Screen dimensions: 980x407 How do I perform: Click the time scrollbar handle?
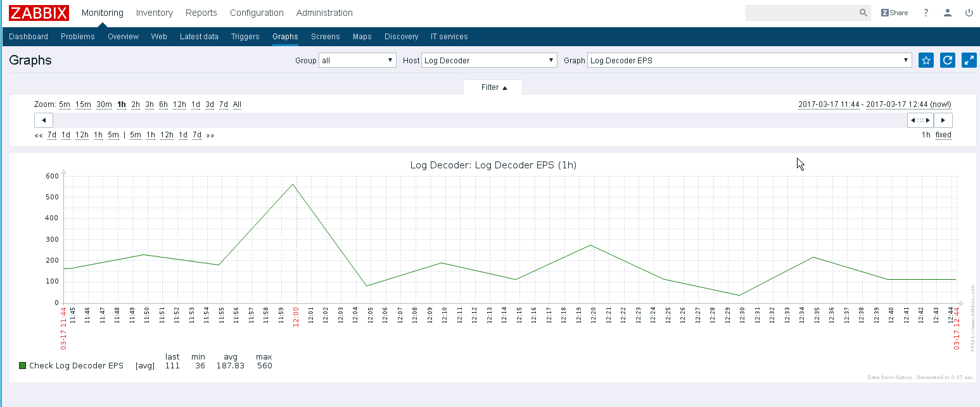[920, 120]
